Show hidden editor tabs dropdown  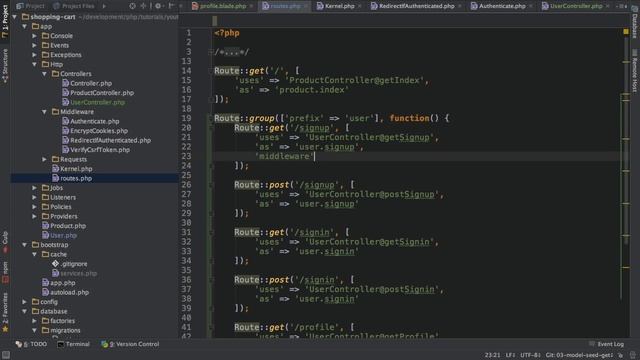[622, 6]
